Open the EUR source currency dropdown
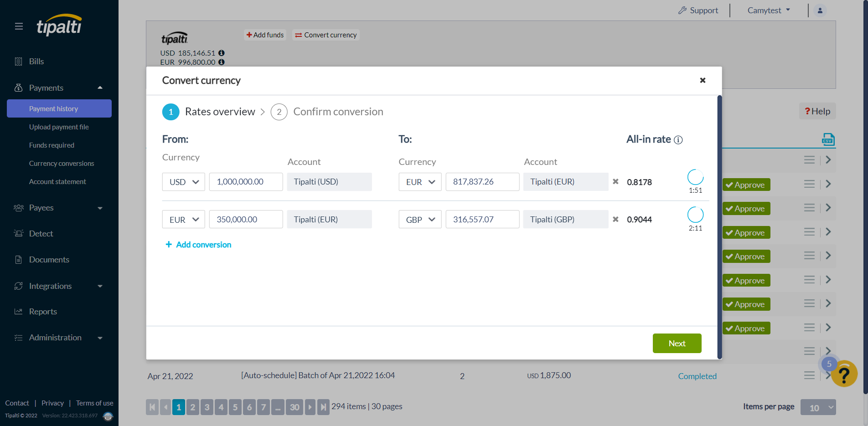The width and height of the screenshot is (868, 426). (x=184, y=219)
